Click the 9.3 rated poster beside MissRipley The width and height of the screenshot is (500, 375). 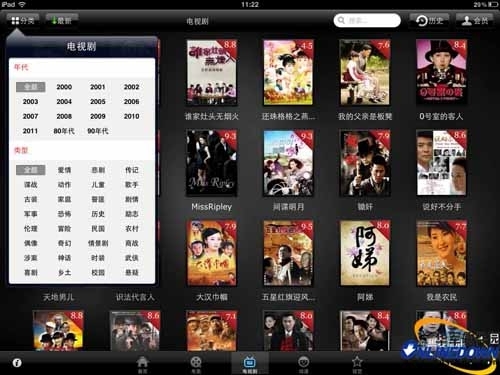288,163
